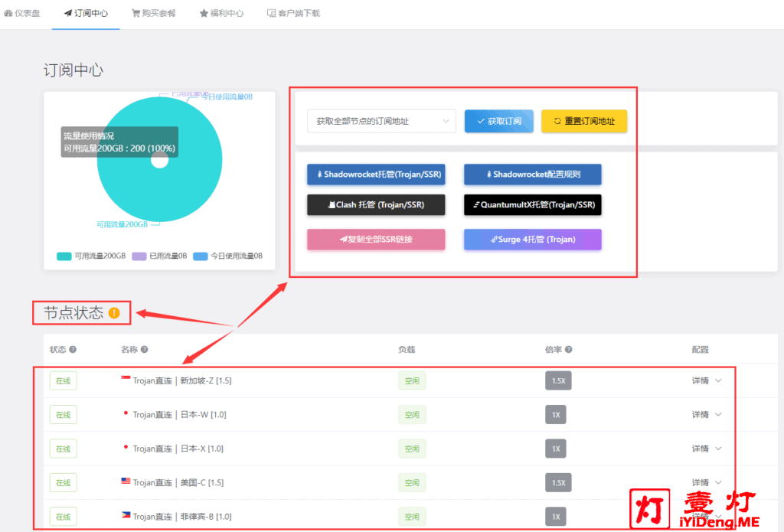This screenshot has height=532, width=784.
Task: Click the 在线 status badge for 日本-X
Action: [63, 449]
